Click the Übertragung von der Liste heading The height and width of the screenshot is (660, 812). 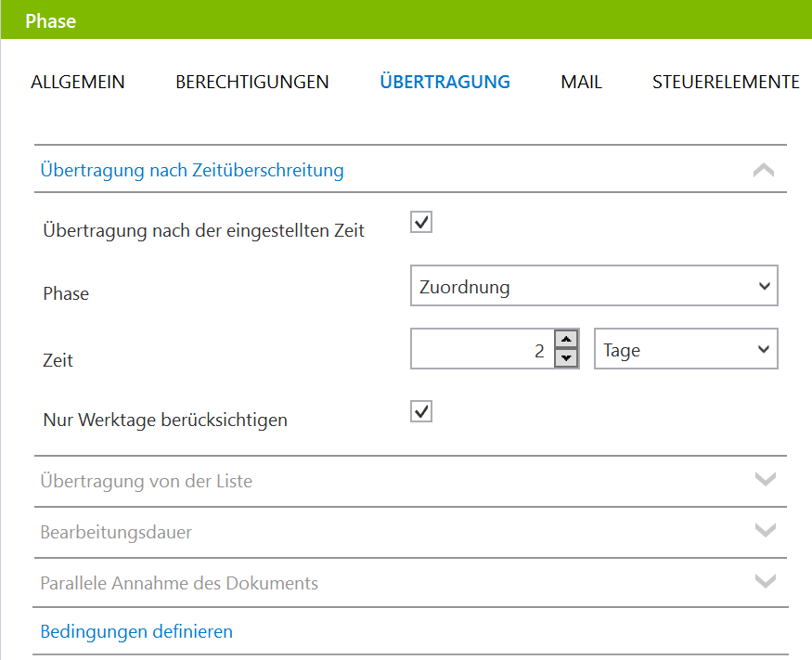click(147, 481)
